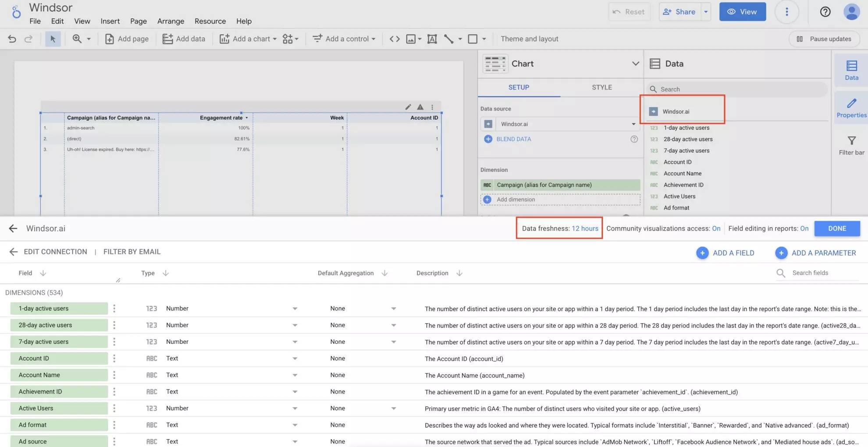The image size is (868, 447).
Task: Click Add data in toolbar
Action: [x=184, y=39]
